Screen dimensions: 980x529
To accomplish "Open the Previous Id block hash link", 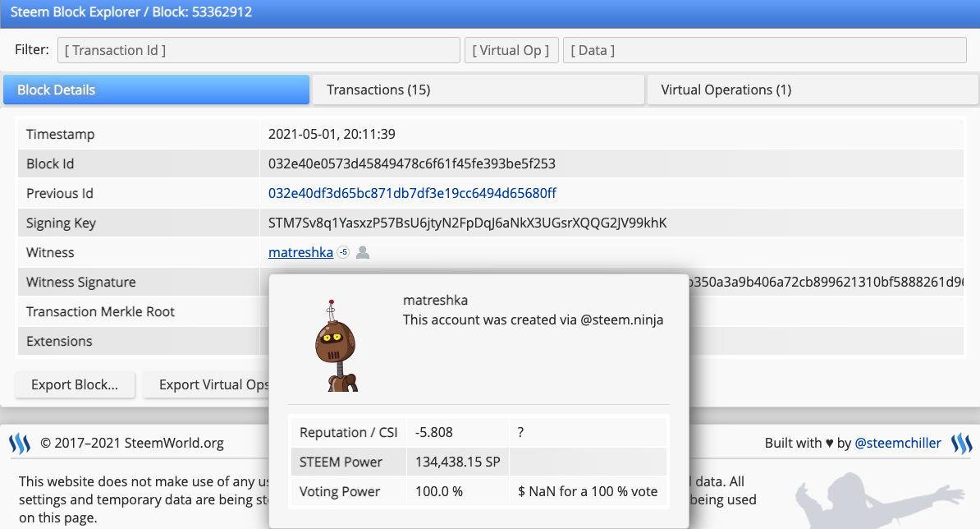I will pyautogui.click(x=412, y=193).
